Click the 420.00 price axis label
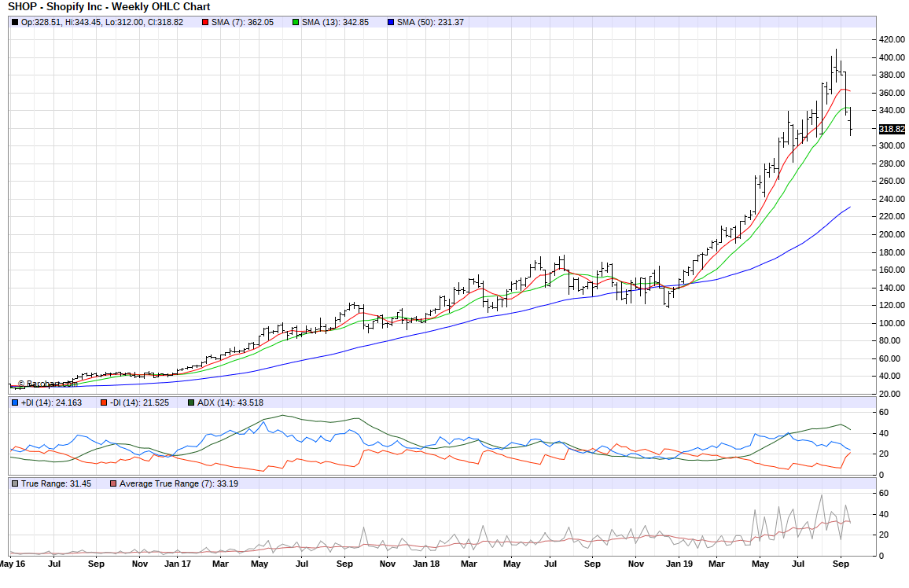 [891, 39]
